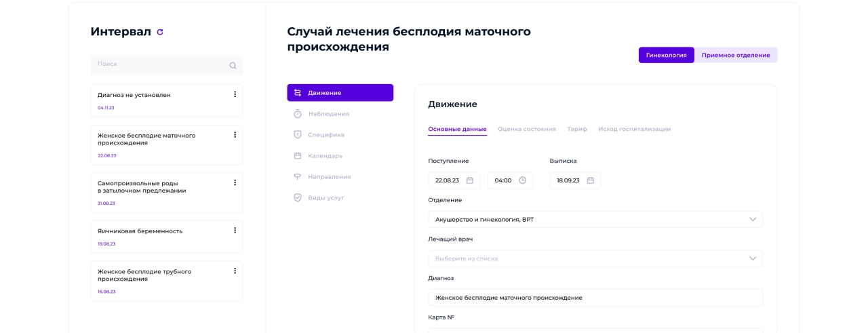The image size is (868, 333).
Task: Click the Поиск search field
Action: click(167, 65)
